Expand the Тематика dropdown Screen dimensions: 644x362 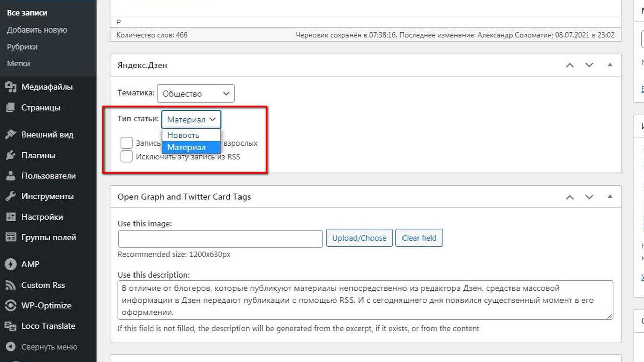[x=195, y=93]
